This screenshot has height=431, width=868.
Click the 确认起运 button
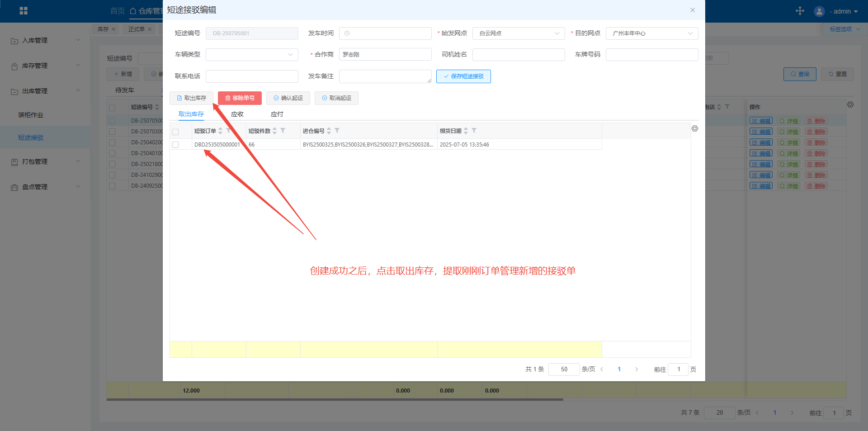[x=288, y=98]
